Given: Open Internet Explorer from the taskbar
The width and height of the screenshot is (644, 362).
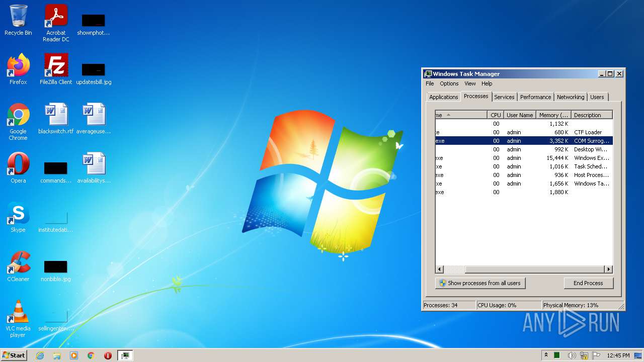Looking at the screenshot, I should (x=40, y=355).
